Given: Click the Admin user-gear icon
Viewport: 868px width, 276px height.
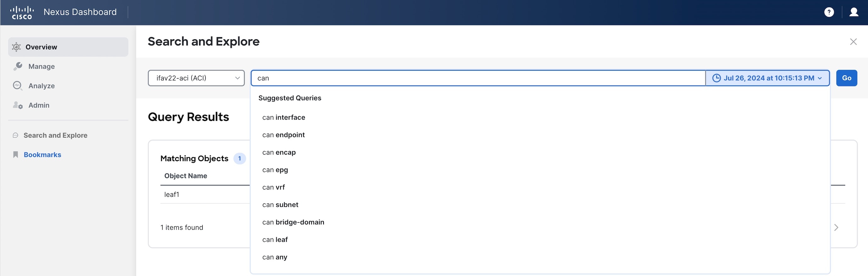Looking at the screenshot, I should [18, 105].
